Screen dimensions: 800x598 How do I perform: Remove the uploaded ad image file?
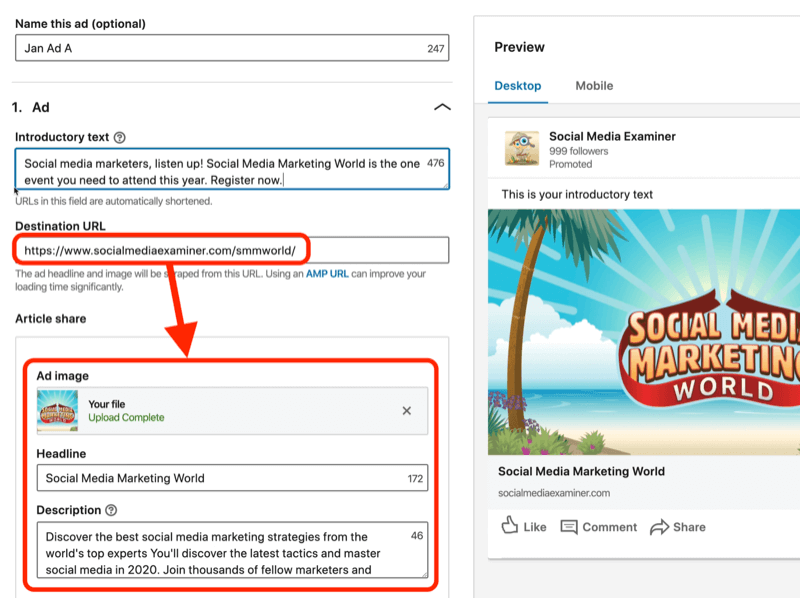[x=407, y=411]
